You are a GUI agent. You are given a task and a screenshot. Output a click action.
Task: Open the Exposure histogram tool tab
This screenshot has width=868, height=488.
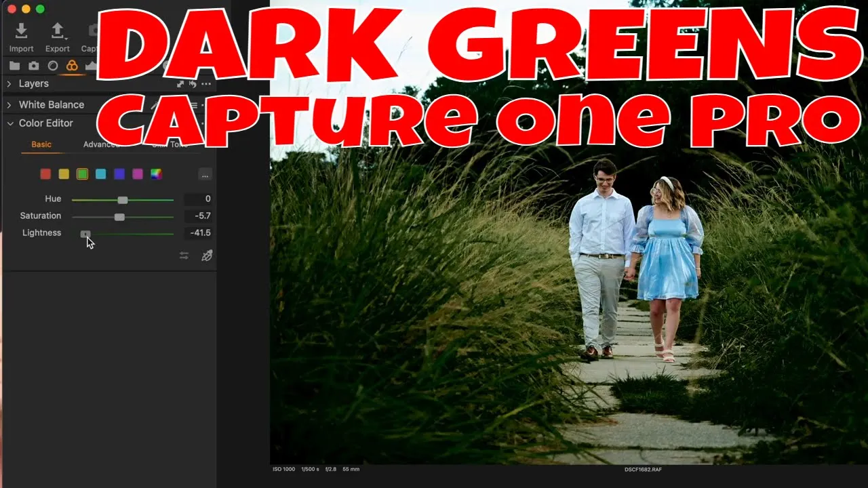[x=90, y=66]
